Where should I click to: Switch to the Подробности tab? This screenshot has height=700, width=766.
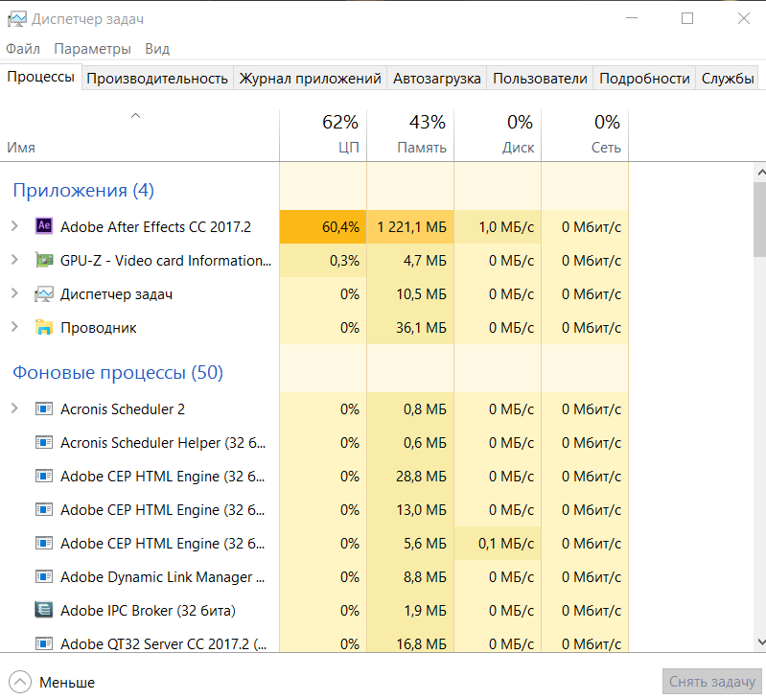[x=644, y=79]
